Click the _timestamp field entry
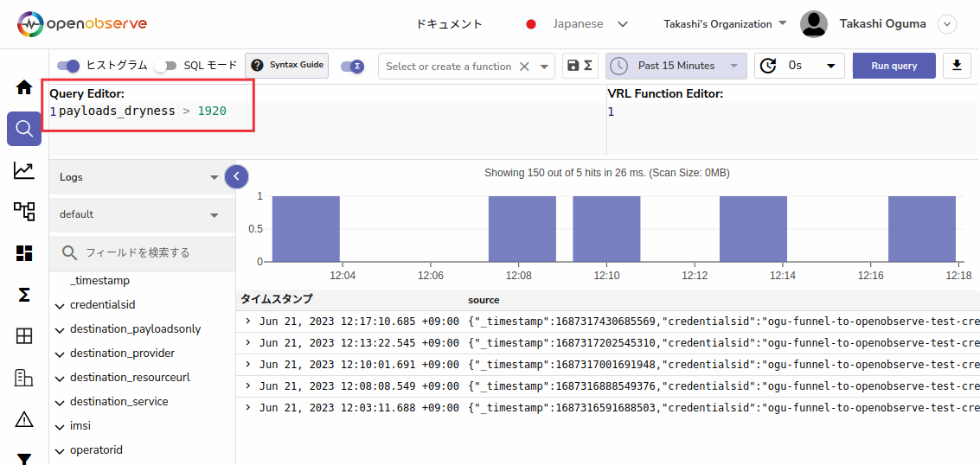980x465 pixels. coord(100,282)
